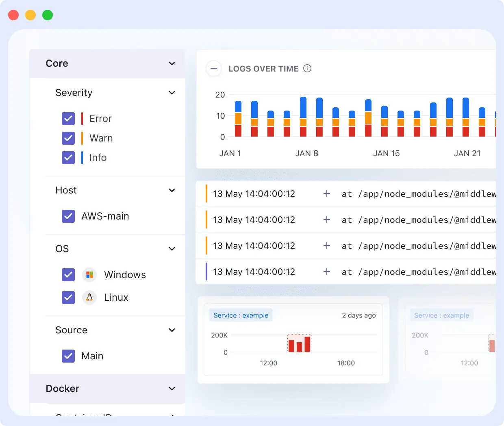The width and height of the screenshot is (504, 426).
Task: Select the highlighted red bars in service chart
Action: click(299, 344)
